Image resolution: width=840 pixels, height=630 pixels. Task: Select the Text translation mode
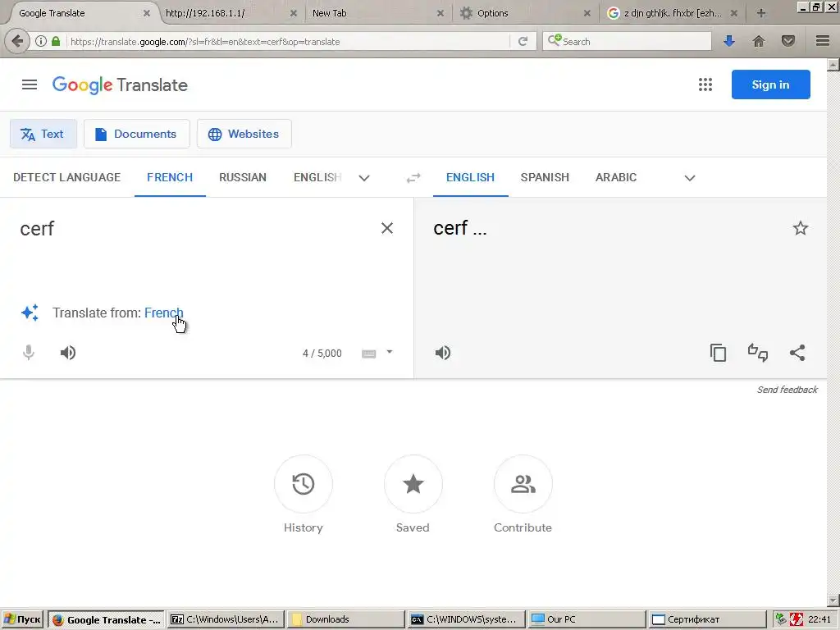(x=43, y=134)
